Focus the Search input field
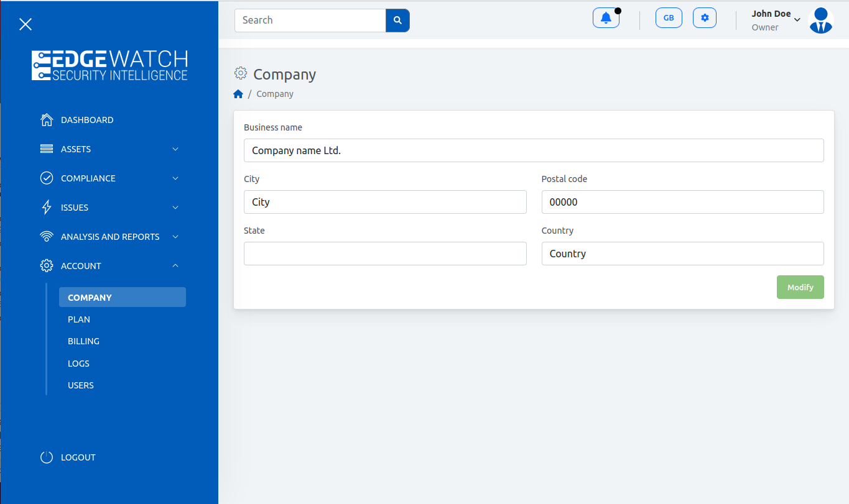849x504 pixels. coord(310,20)
